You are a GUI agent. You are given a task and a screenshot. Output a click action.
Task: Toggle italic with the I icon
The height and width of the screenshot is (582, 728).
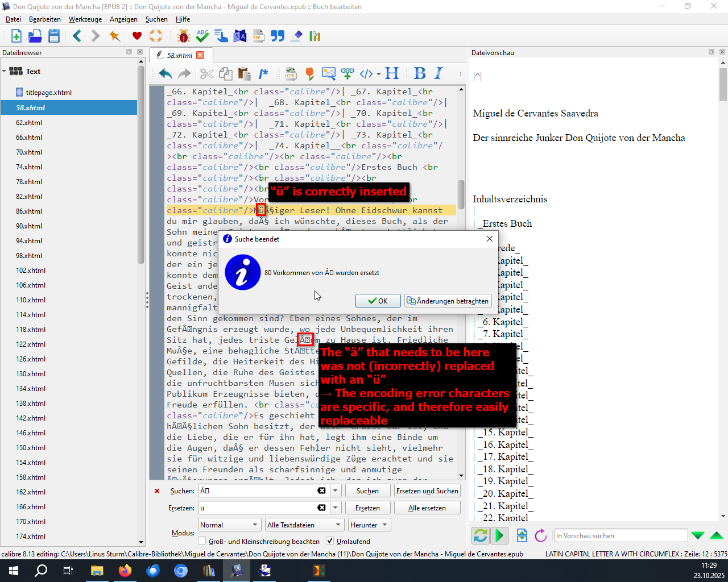coord(439,74)
